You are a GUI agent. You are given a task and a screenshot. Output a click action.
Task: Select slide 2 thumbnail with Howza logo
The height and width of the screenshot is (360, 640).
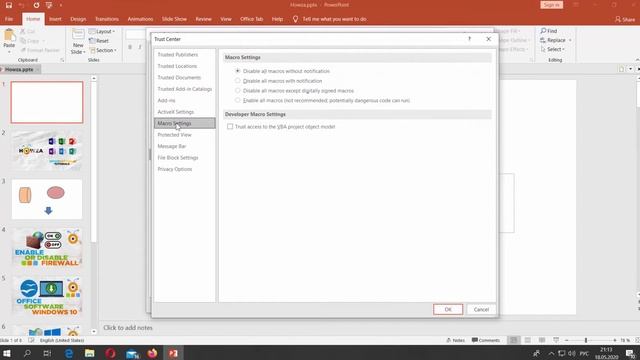[x=47, y=151]
